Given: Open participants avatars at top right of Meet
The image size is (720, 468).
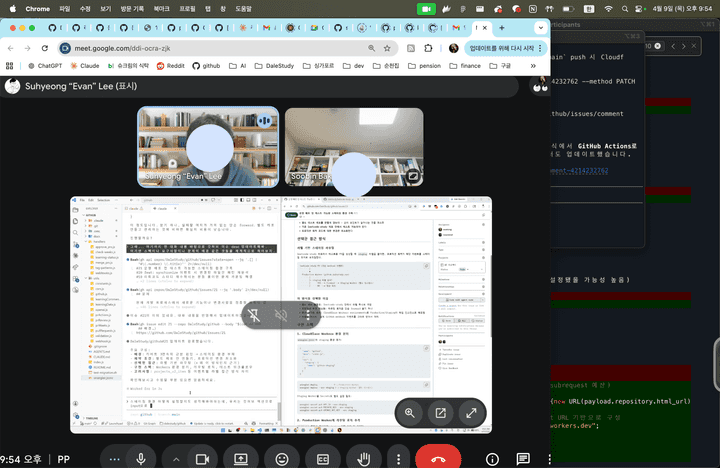Looking at the screenshot, I should (540, 86).
